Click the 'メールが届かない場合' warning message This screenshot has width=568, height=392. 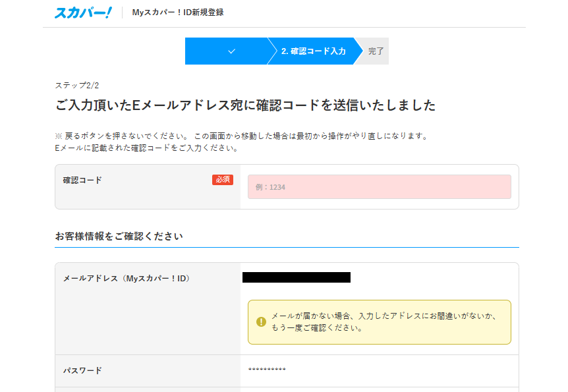(x=382, y=322)
